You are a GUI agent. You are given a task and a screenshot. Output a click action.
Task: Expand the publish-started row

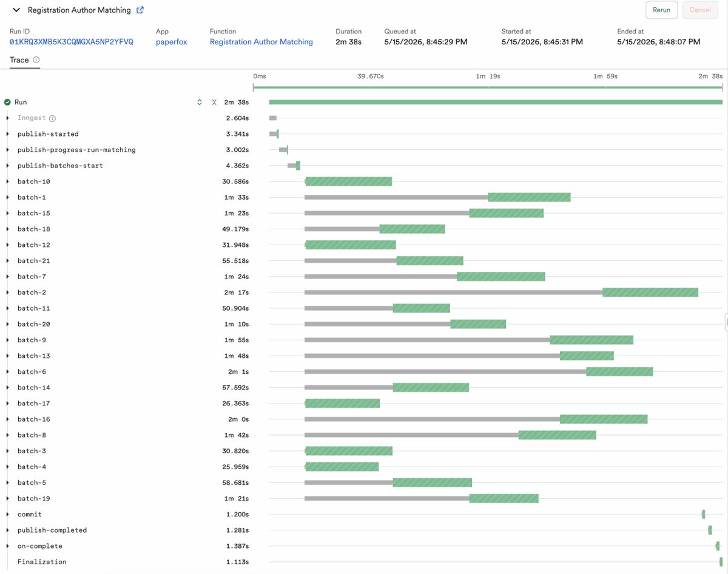8,134
